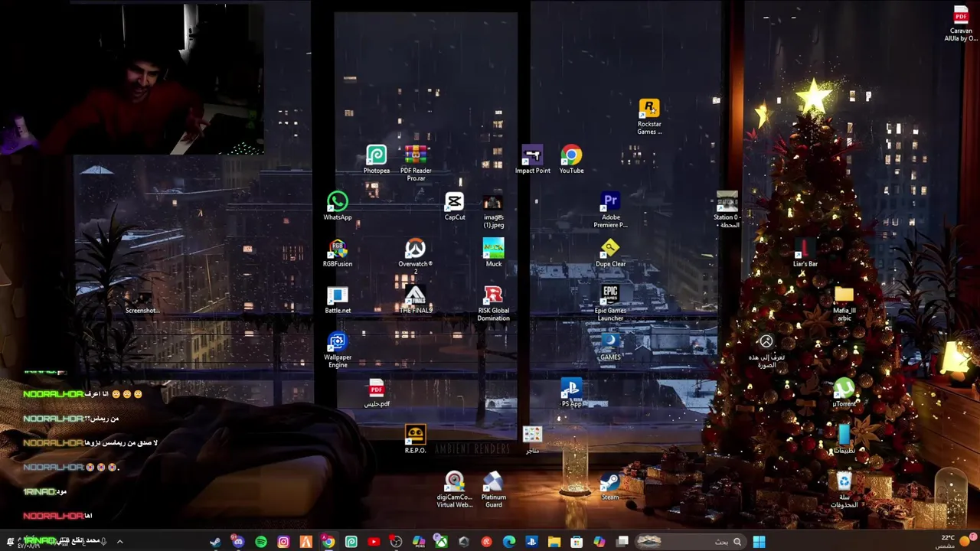Launch Adobe Premiere Pro shortcut
Image resolution: width=980 pixels, height=551 pixels.
[610, 210]
